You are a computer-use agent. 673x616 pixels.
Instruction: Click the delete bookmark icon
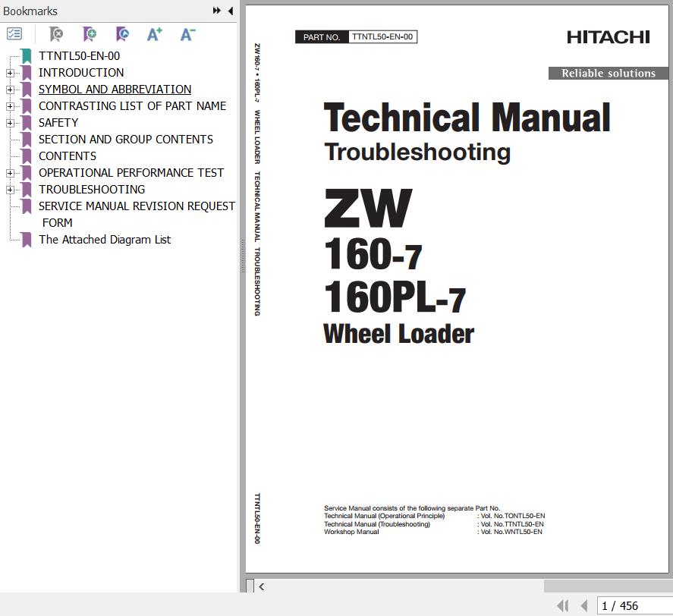[x=56, y=34]
